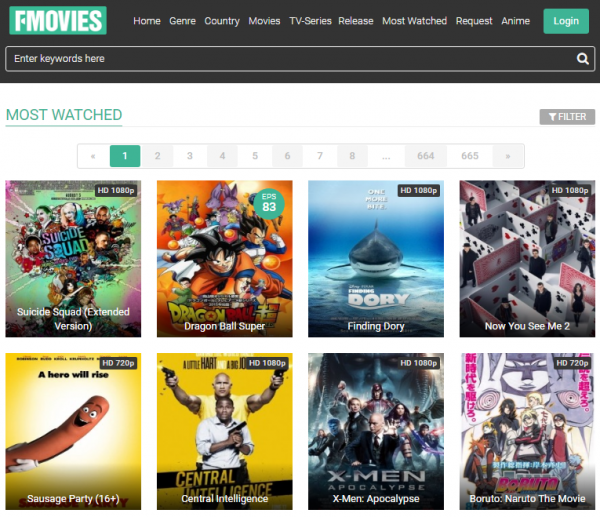Open the Filter button
Screen dimensions: 600x517
[x=567, y=117]
